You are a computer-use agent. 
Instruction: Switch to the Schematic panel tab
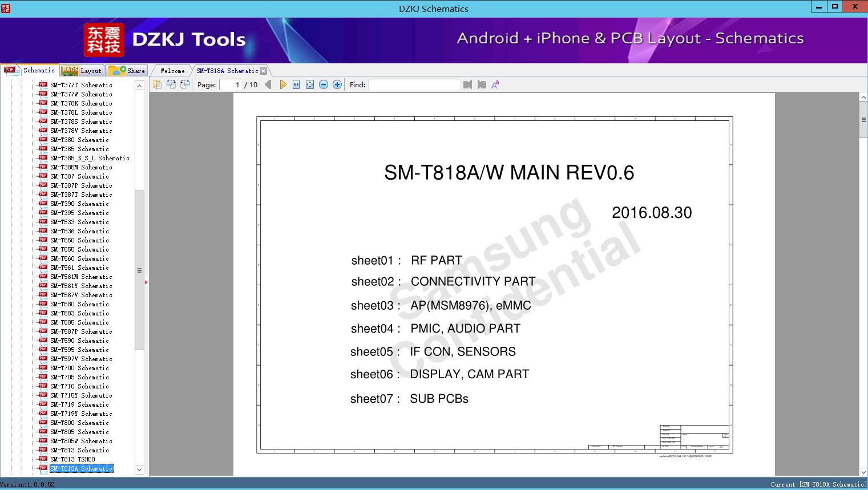point(30,70)
